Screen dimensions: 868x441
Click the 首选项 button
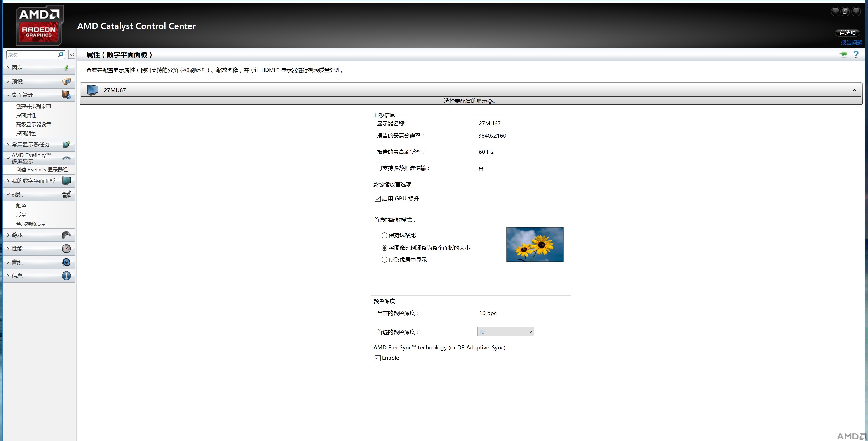click(x=847, y=33)
